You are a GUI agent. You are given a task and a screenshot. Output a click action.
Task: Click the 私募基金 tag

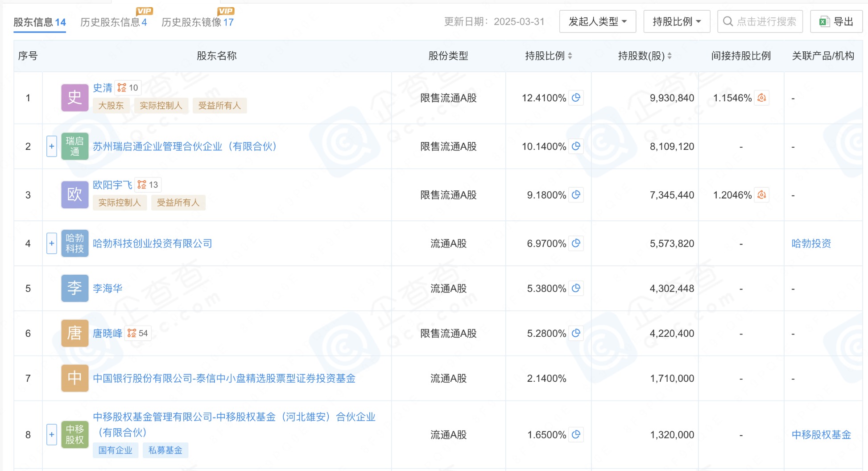pyautogui.click(x=165, y=450)
